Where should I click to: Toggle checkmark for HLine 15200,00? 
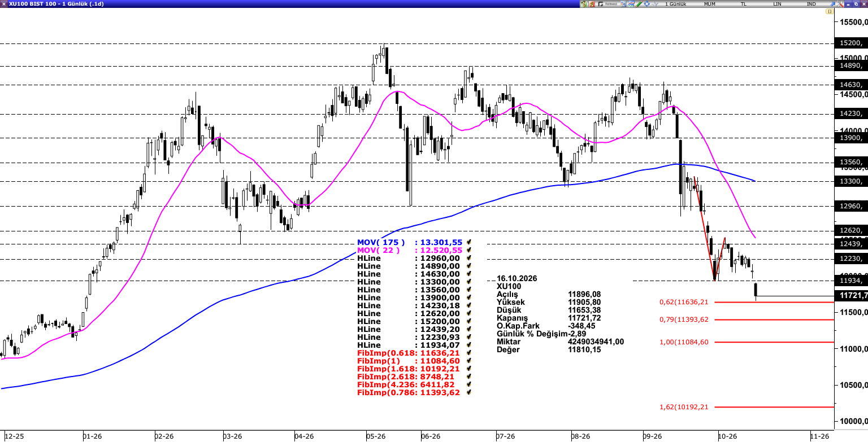(x=469, y=321)
